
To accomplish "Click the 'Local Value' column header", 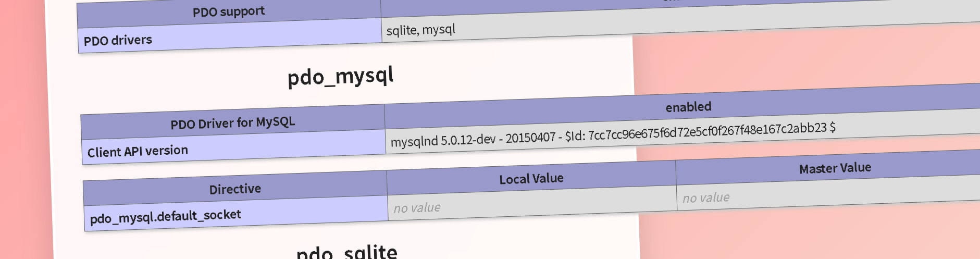I will 531,178.
